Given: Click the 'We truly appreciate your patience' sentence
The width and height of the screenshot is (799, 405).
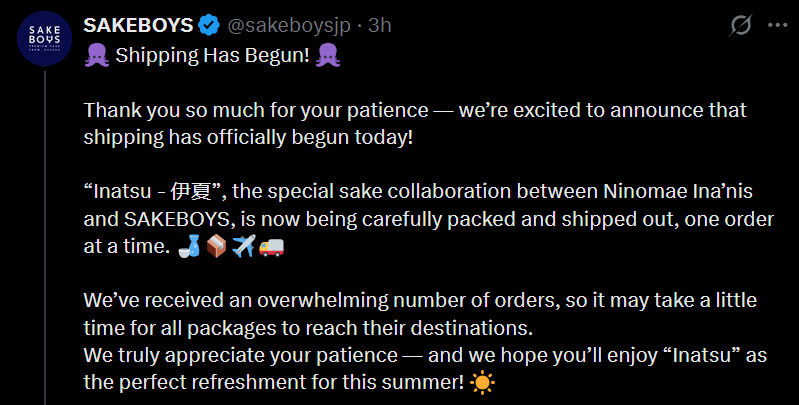Looking at the screenshot, I should [x=300, y=354].
